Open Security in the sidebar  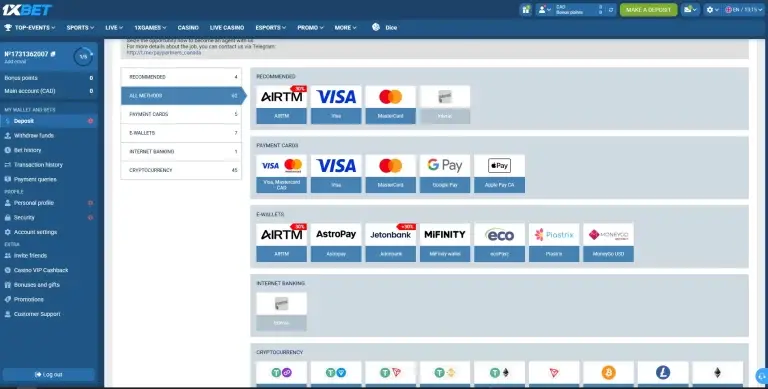click(x=49, y=218)
